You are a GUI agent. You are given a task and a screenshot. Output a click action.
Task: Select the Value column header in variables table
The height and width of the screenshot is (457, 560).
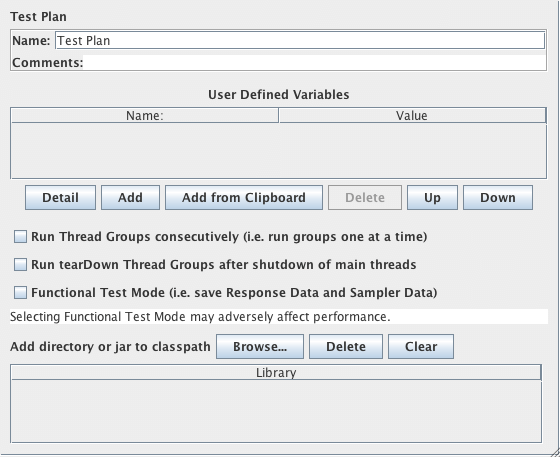412,116
